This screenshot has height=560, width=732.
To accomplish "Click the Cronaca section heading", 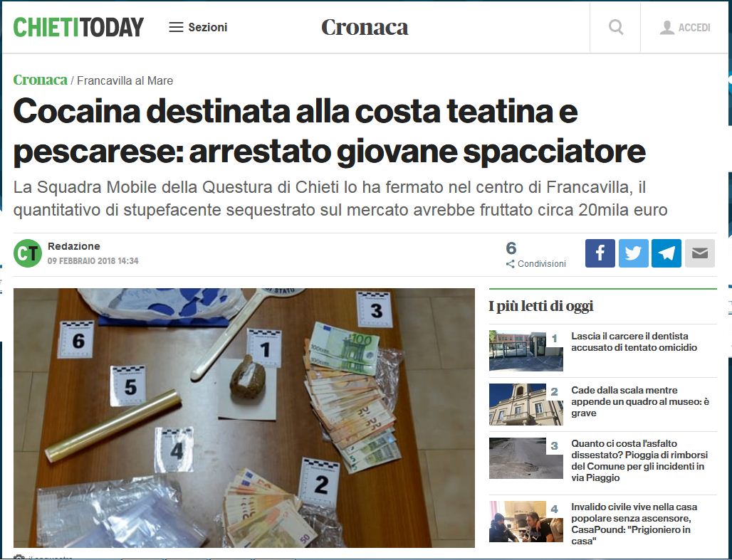I will 365,27.
